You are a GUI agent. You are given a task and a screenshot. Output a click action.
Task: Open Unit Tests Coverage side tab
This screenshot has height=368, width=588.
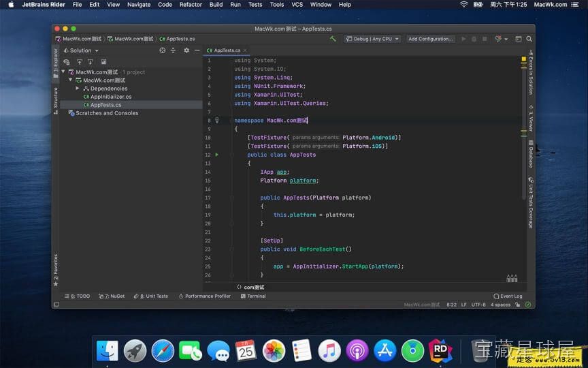click(531, 203)
